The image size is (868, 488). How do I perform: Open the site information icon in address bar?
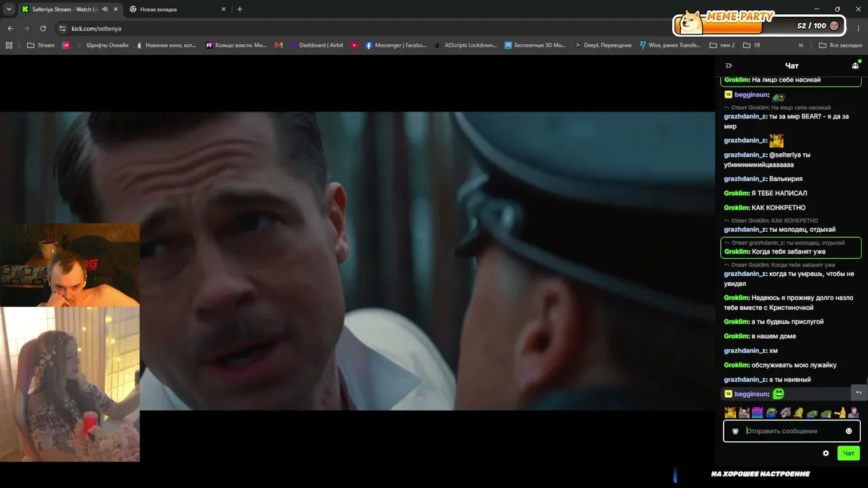point(62,28)
